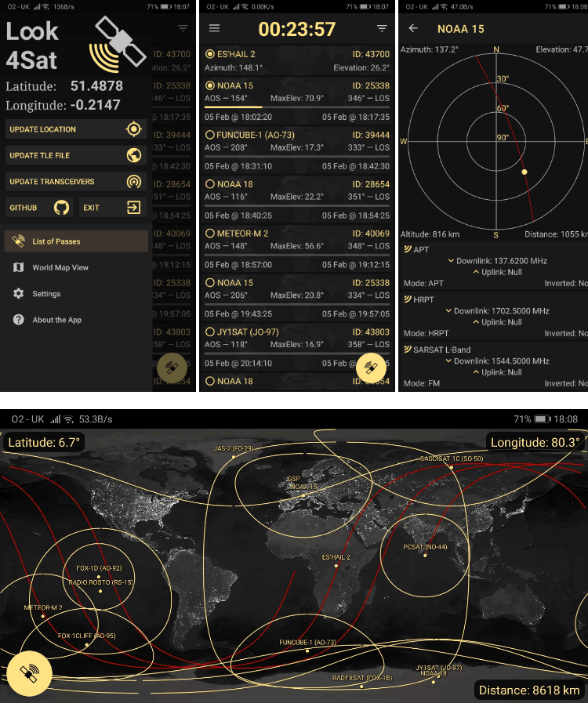The image size is (588, 703).
Task: Tap the Update TLE File globe icon
Action: coord(133,155)
